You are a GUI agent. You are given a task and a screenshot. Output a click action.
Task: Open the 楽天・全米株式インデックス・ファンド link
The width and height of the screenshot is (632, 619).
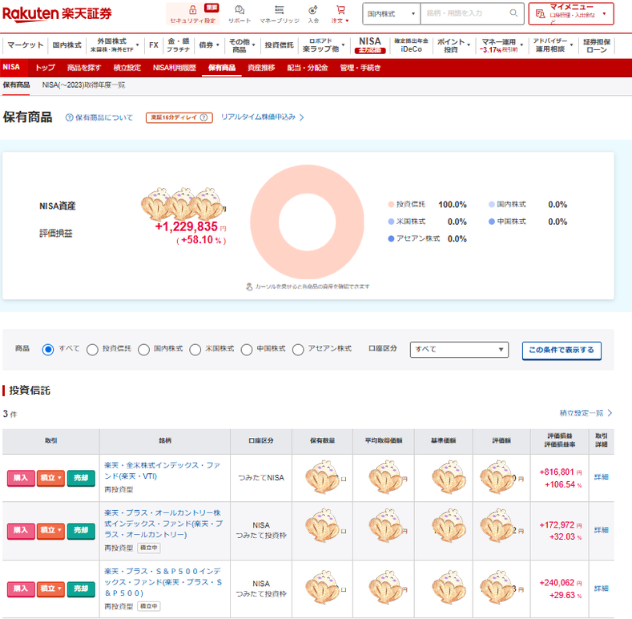tap(162, 471)
